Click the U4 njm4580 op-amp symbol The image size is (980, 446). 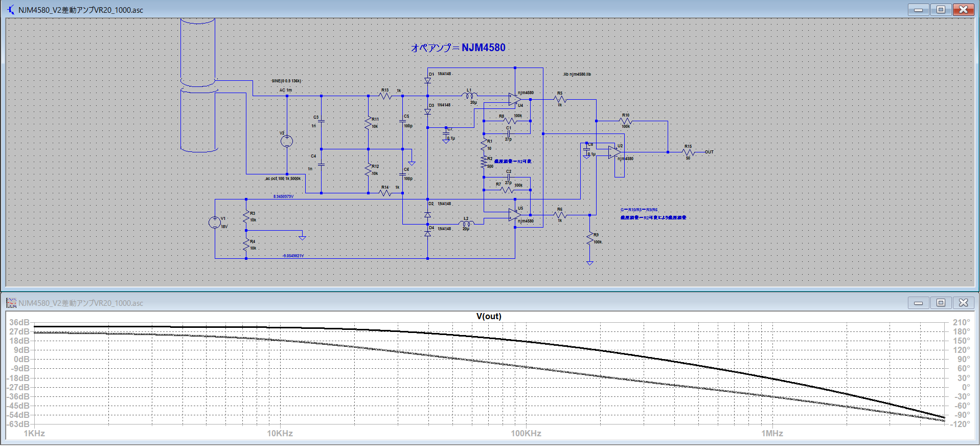pyautogui.click(x=514, y=99)
